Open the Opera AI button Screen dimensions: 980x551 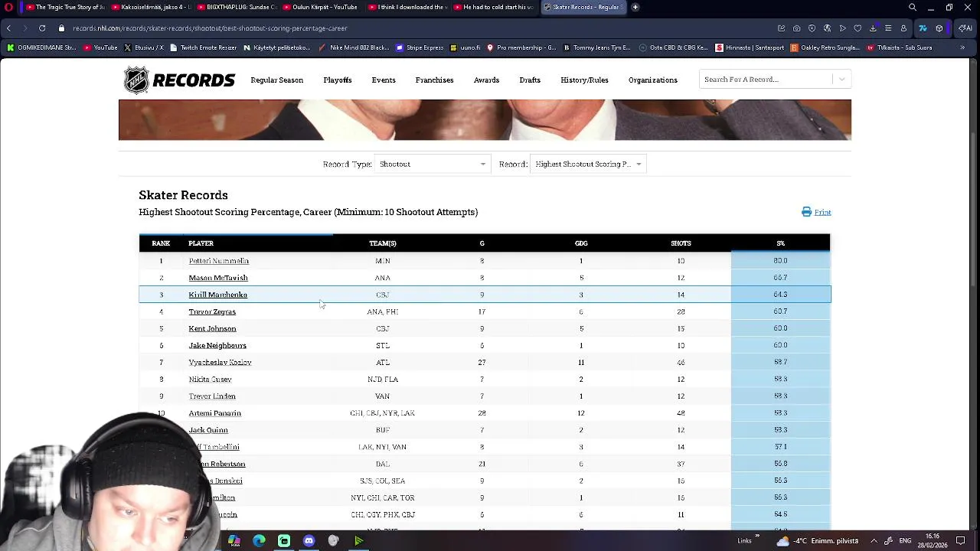965,28
